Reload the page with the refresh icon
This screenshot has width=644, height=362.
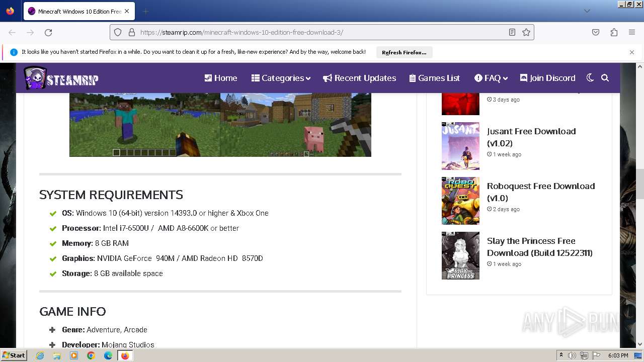pos(48,32)
